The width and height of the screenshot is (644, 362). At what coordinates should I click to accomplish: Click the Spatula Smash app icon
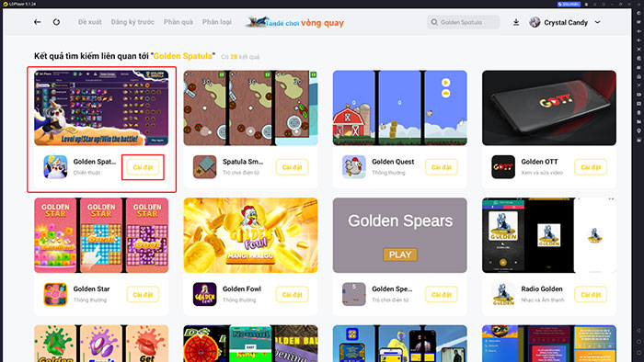pos(204,167)
